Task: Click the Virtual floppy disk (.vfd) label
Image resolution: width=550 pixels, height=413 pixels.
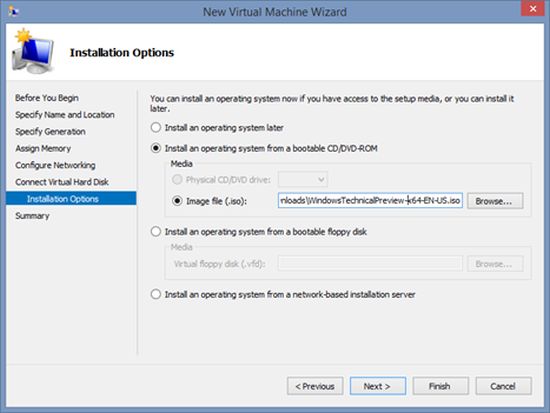Action: pos(219,264)
